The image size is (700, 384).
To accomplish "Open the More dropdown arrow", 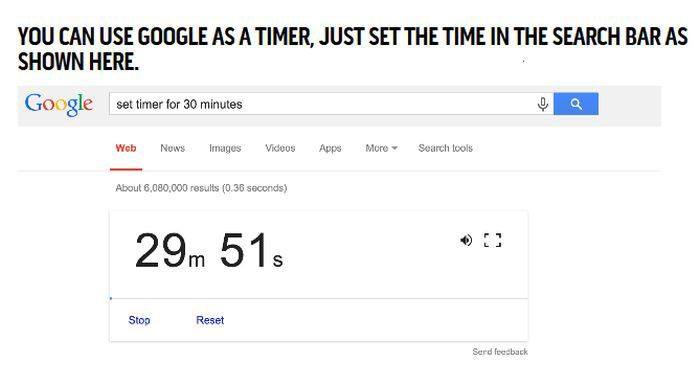I will (394, 148).
